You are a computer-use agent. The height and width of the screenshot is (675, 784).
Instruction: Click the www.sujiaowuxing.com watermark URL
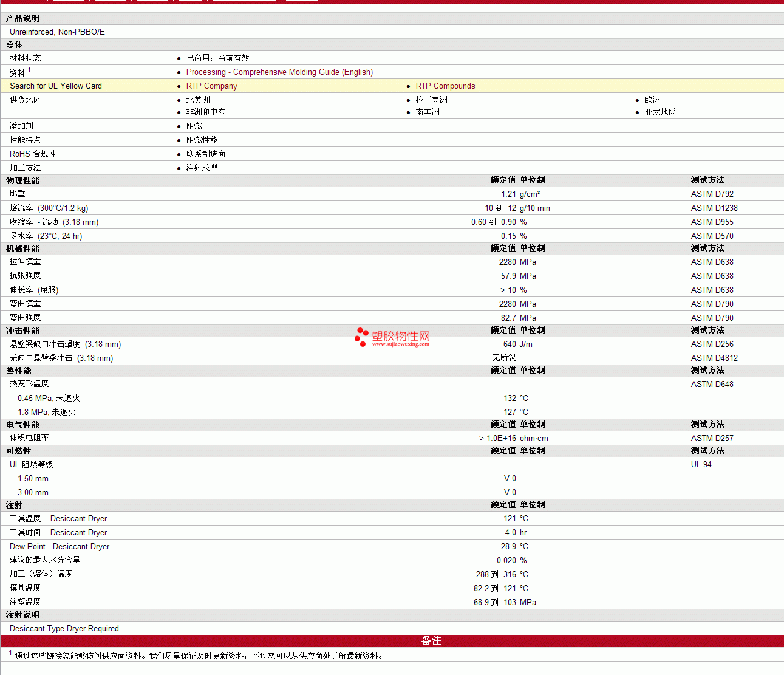click(400, 344)
